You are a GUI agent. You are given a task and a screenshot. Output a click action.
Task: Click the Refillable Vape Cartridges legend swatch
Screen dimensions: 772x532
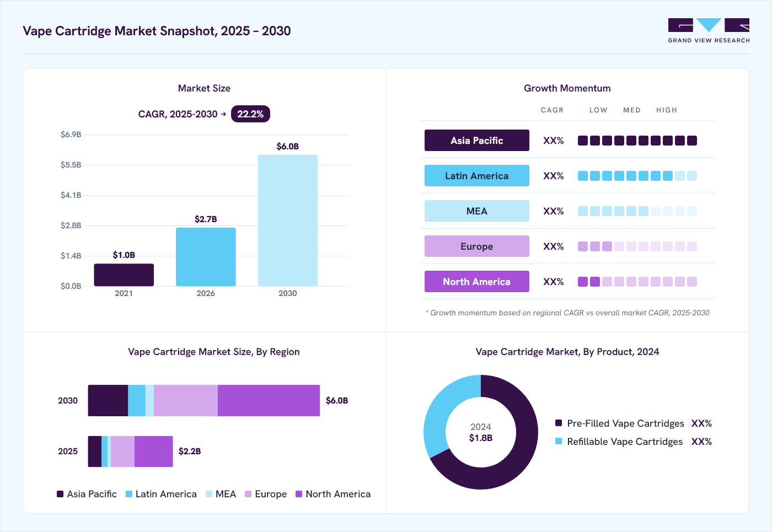559,441
